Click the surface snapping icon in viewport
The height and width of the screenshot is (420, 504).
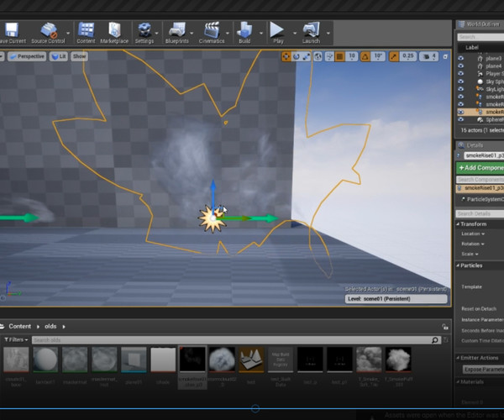click(329, 56)
